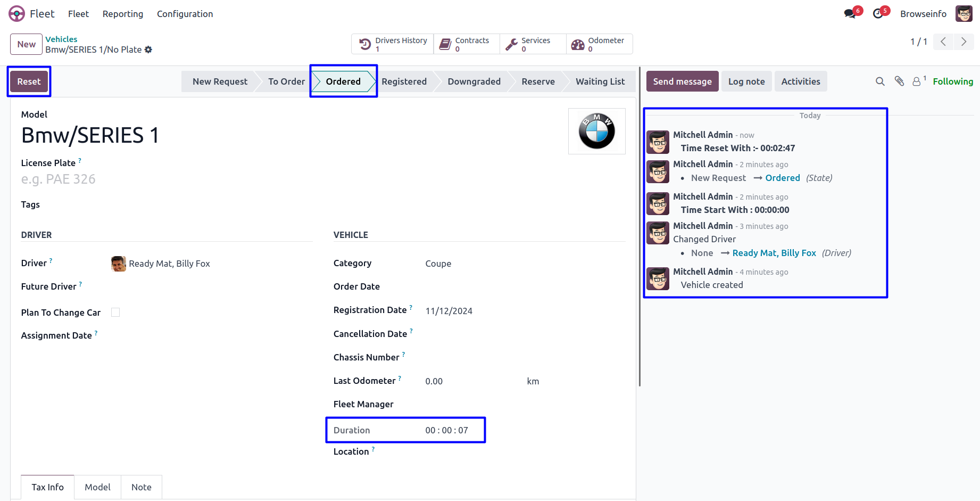The image size is (980, 501).
Task: Select the Ordered status
Action: [343, 81]
